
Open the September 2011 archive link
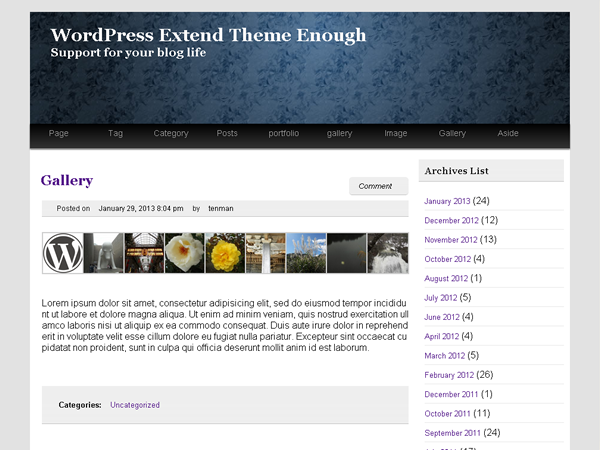452,433
